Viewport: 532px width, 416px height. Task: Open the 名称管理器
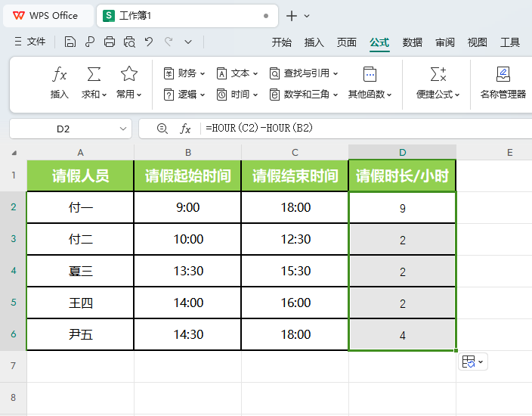point(503,83)
